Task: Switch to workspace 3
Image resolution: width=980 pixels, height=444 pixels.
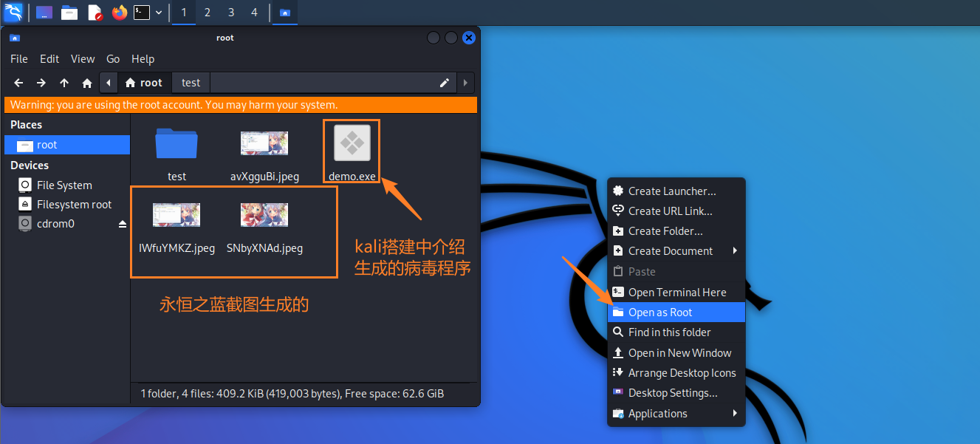Action: tap(231, 12)
